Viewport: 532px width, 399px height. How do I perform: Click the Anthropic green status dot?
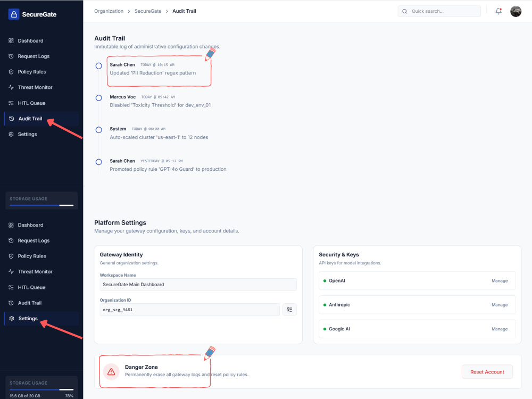(325, 305)
